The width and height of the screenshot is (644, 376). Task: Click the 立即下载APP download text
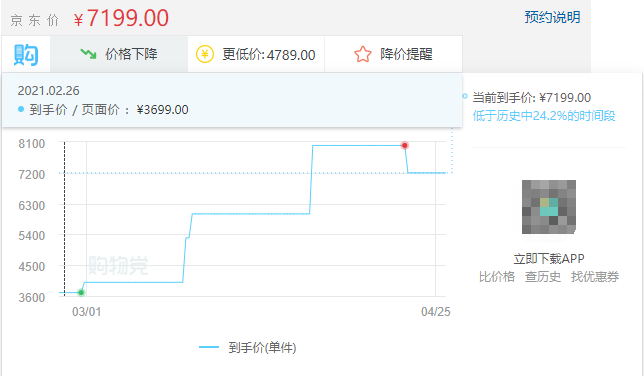coord(549,258)
